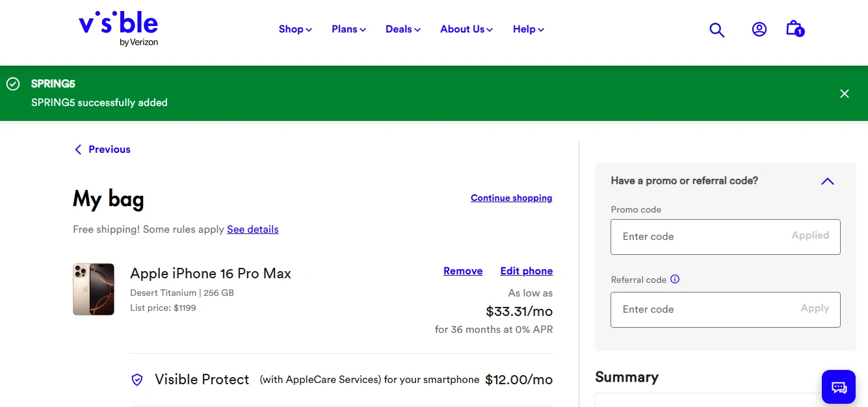Image resolution: width=868 pixels, height=407 pixels.
Task: Click the My bag heading
Action: point(109,199)
